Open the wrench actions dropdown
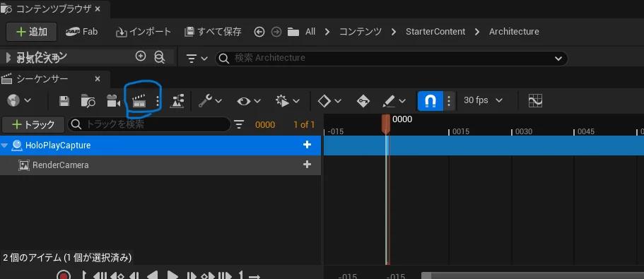The width and height of the screenshot is (644, 279). click(x=210, y=100)
